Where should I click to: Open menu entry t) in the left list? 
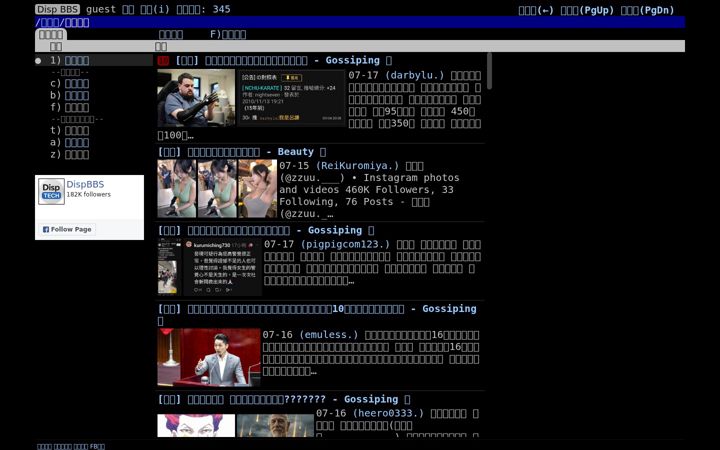[x=70, y=130]
